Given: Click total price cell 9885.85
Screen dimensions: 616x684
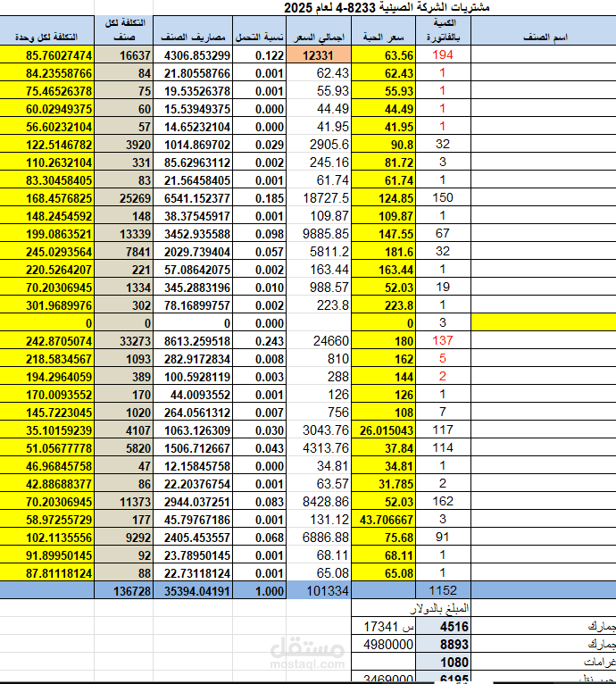Looking at the screenshot, I should point(319,234).
